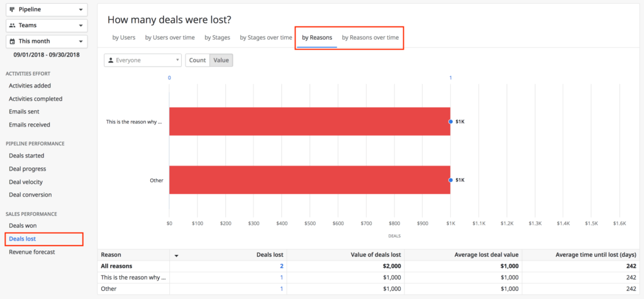Toggle chart to Count view
The image size is (644, 299).
[x=197, y=60]
